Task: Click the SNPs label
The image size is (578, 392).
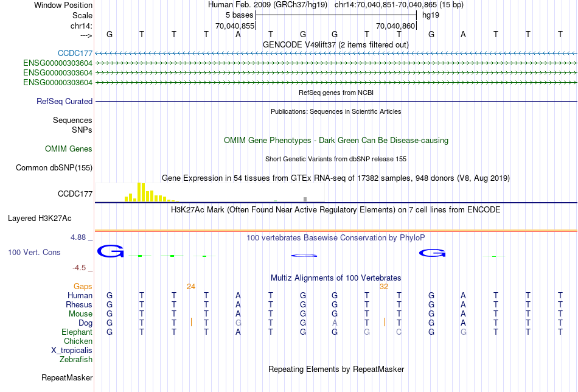Action: click(x=82, y=130)
